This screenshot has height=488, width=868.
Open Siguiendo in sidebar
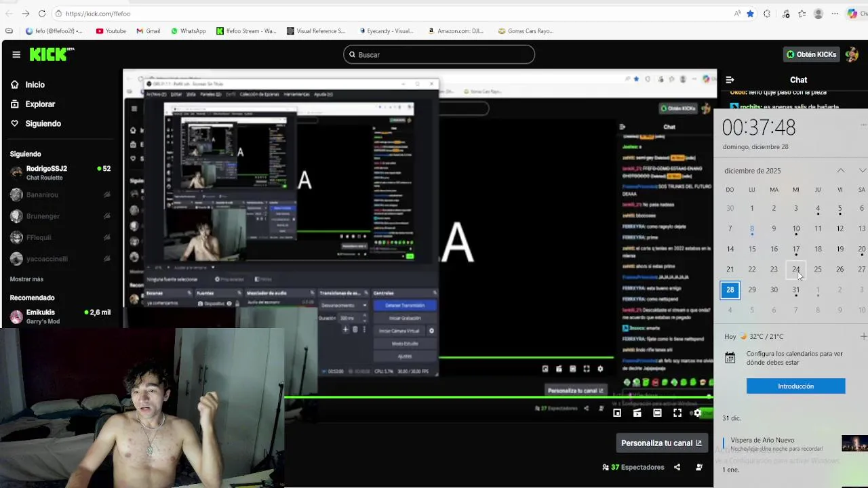click(36, 124)
